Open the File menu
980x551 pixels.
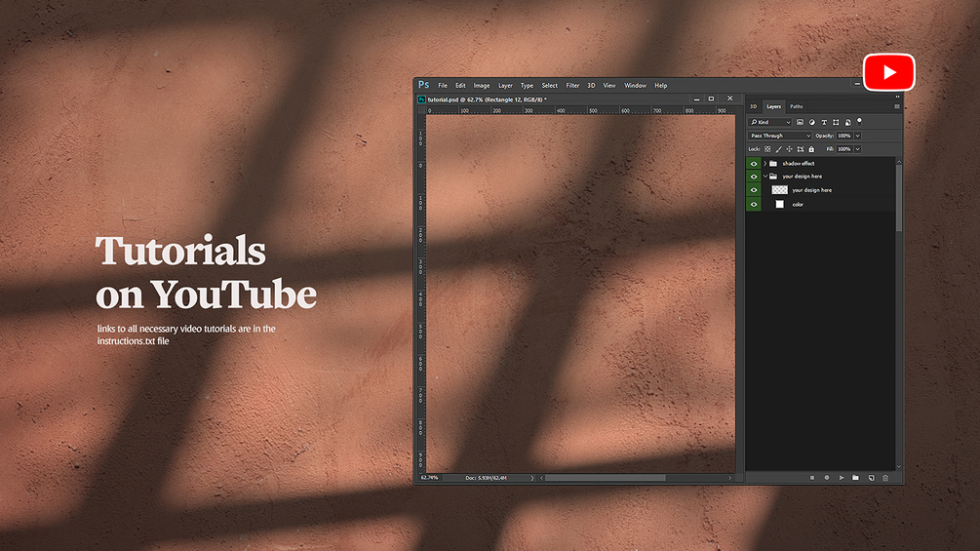click(443, 86)
